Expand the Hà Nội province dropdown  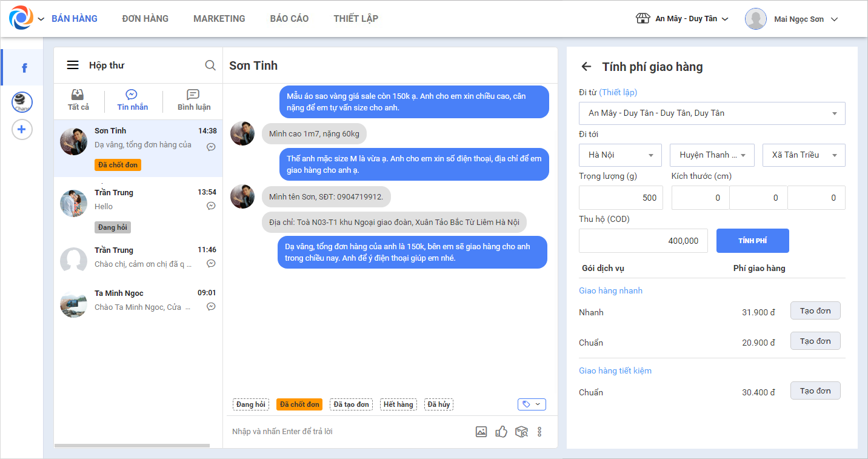click(x=621, y=155)
